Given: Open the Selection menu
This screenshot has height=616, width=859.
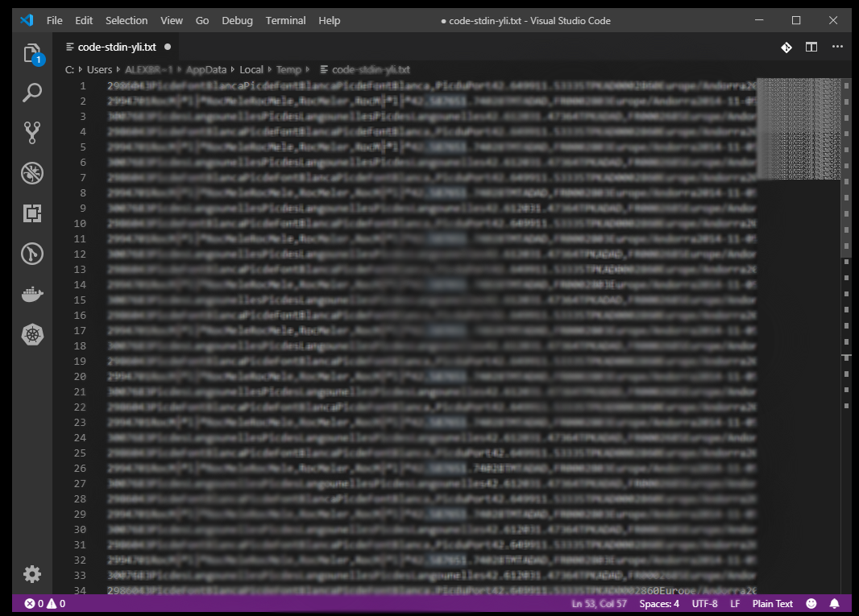Looking at the screenshot, I should point(127,20).
